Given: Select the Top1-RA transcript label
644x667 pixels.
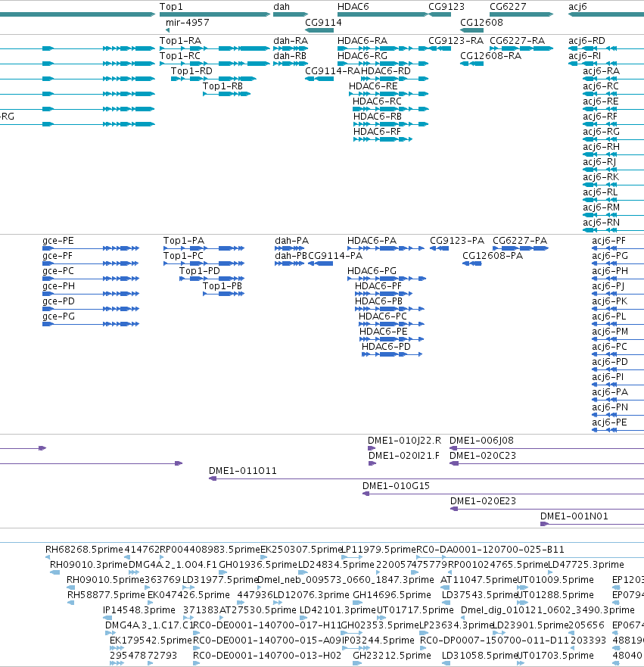Looking at the screenshot, I should click(x=180, y=41).
